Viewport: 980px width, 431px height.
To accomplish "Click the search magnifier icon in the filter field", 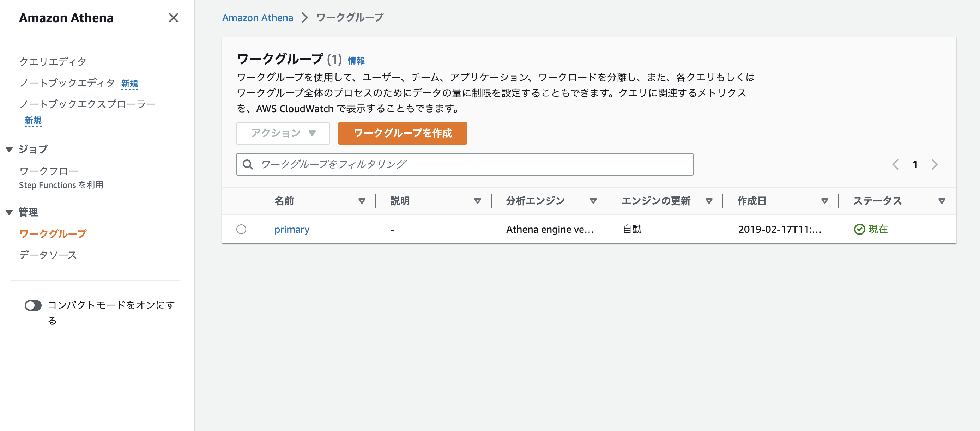I will [248, 164].
